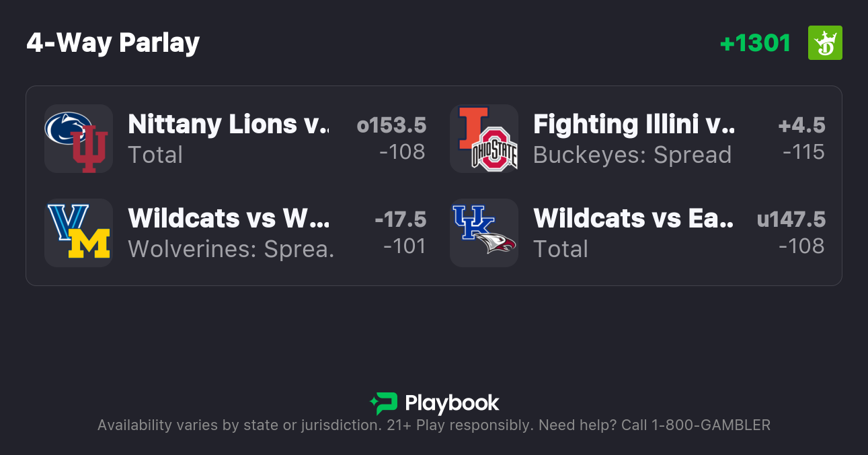This screenshot has height=455, width=868.
Task: Click the -17.5 Wolverines spread line
Action: [x=400, y=219]
